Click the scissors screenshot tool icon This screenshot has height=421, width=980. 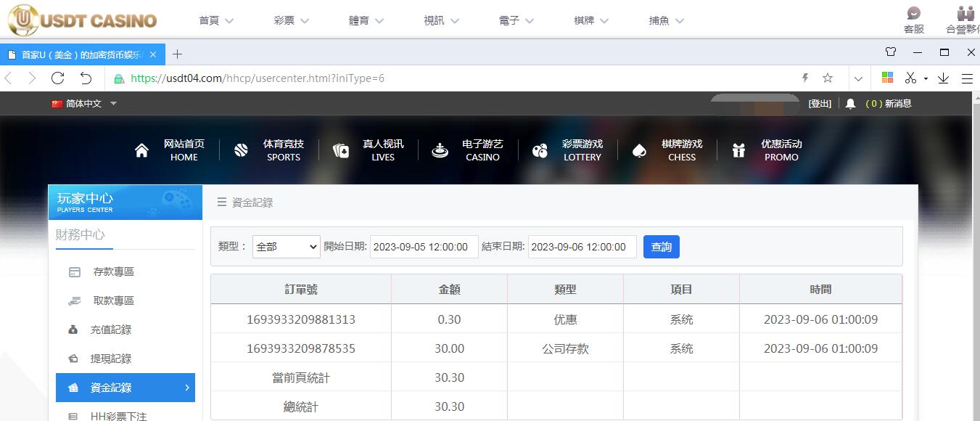click(x=911, y=78)
